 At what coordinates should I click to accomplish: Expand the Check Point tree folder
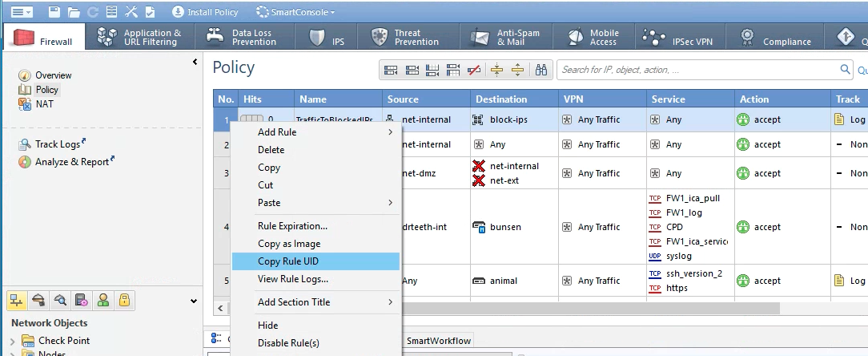point(12,341)
